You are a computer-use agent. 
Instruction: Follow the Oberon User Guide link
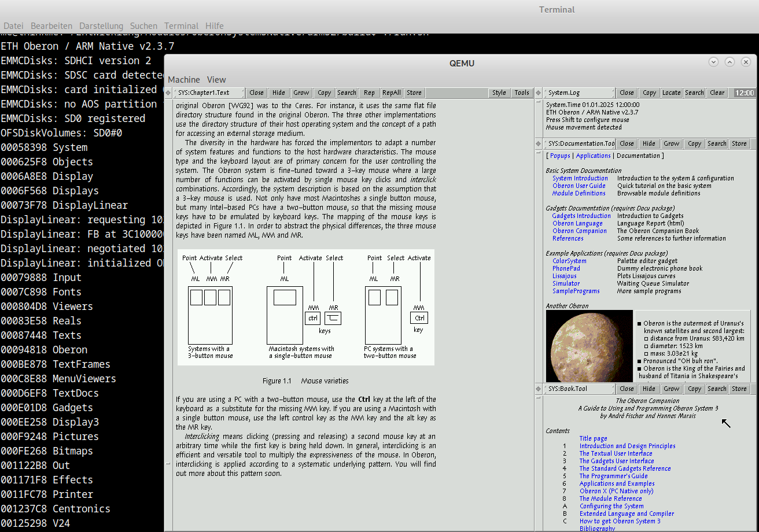[580, 186]
